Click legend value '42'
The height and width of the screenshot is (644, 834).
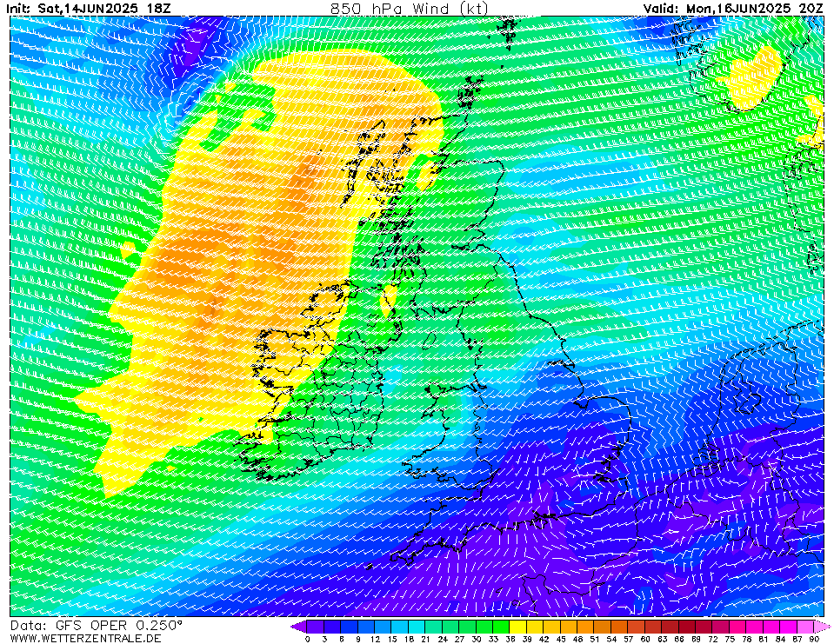click(544, 639)
